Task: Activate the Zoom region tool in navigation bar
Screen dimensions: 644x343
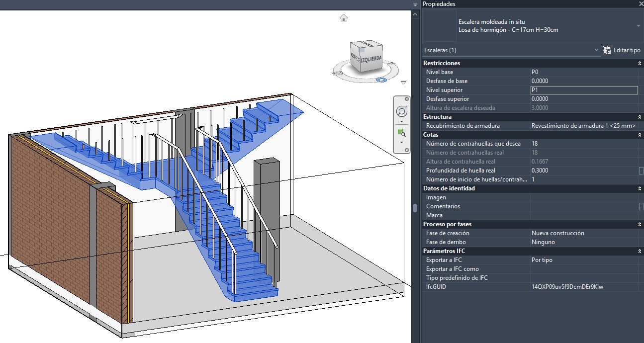Action: click(x=401, y=133)
